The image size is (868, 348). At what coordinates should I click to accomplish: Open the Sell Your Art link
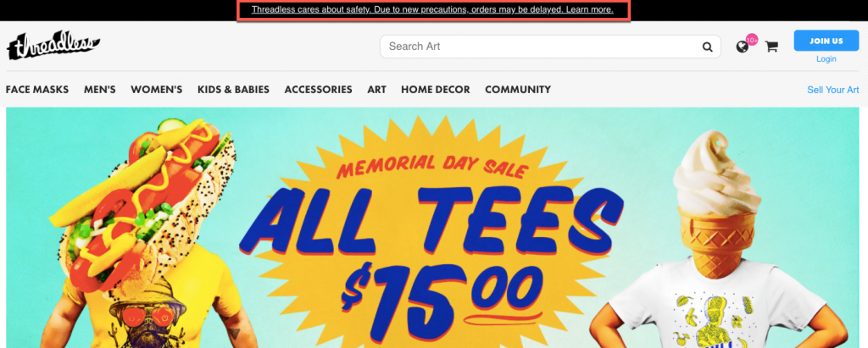pyautogui.click(x=832, y=90)
